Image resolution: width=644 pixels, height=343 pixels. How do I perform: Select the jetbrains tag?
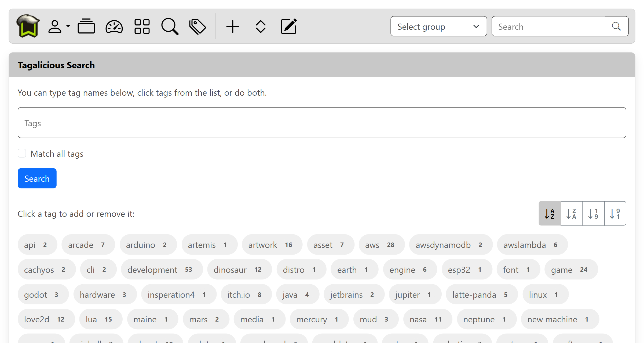[x=354, y=294]
